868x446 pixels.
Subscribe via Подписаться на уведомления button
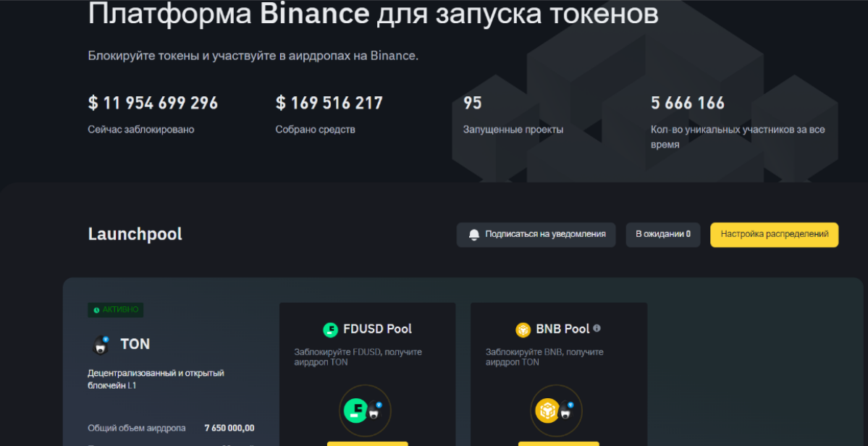(x=536, y=235)
